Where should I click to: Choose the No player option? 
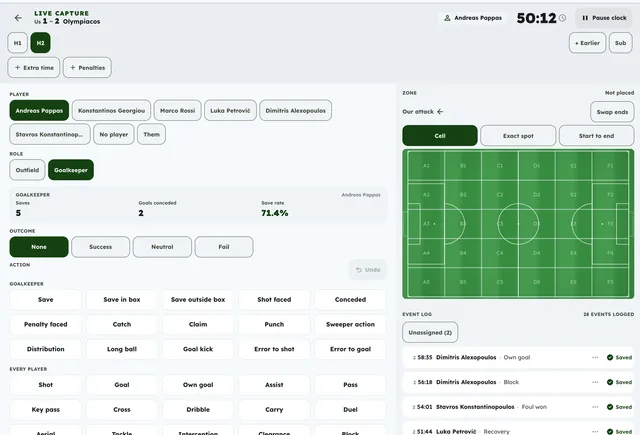click(x=114, y=134)
